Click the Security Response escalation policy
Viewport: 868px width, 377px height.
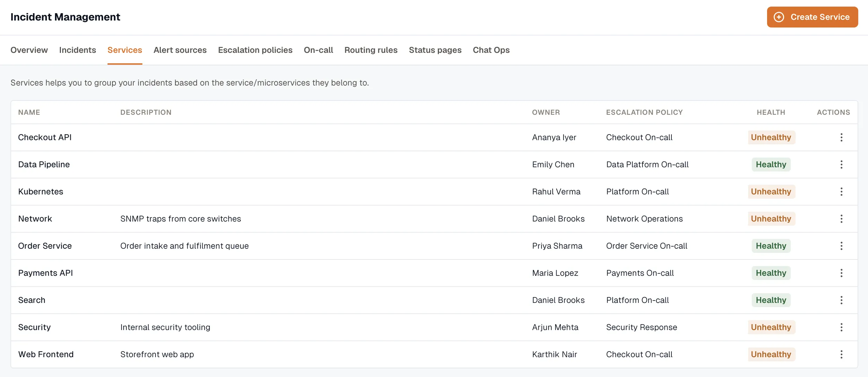coord(642,327)
